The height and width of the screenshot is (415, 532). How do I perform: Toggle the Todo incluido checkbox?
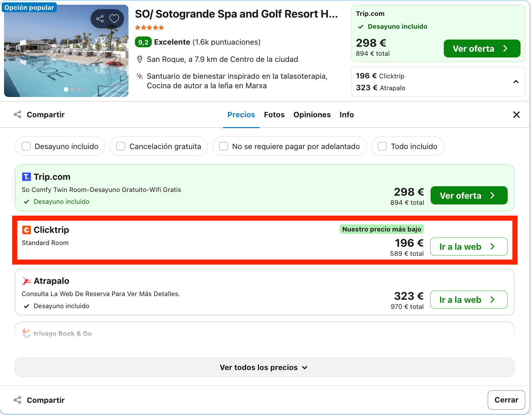382,146
